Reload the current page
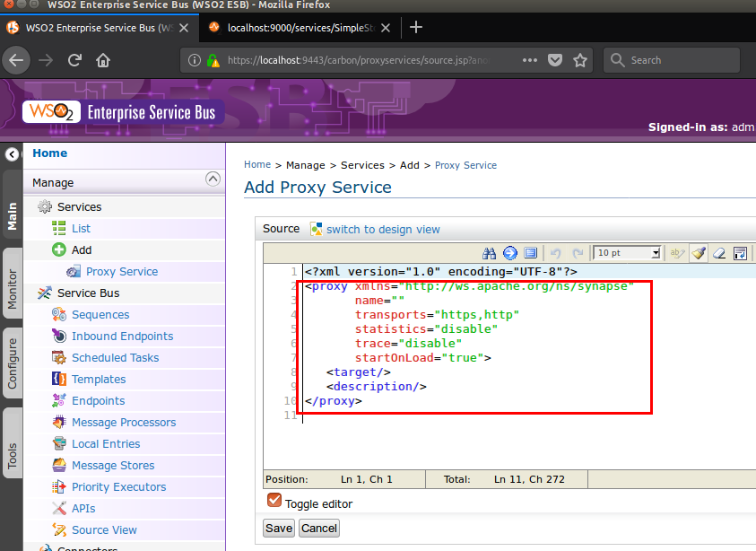This screenshot has height=551, width=756. [75, 60]
